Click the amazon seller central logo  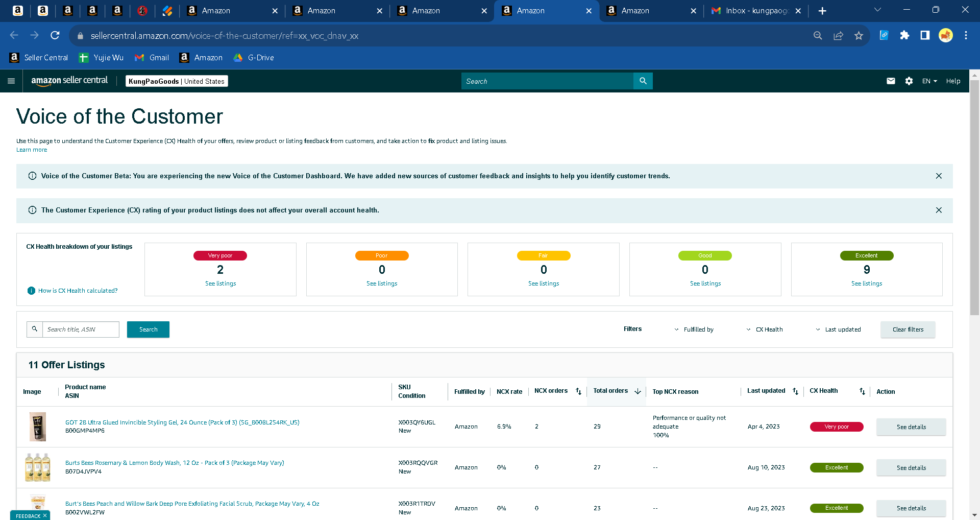69,81
